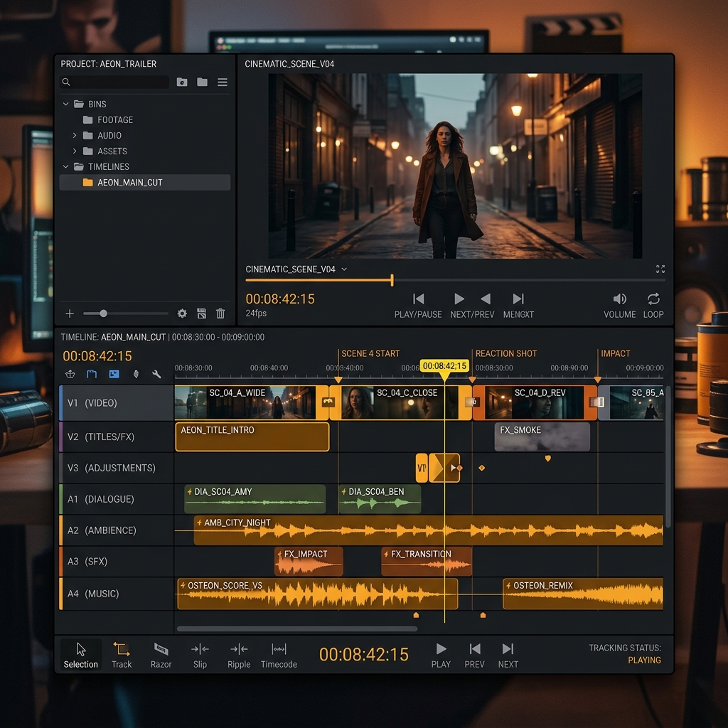The width and height of the screenshot is (728, 728).
Task: Choose the Razor cut tool
Action: (x=161, y=655)
